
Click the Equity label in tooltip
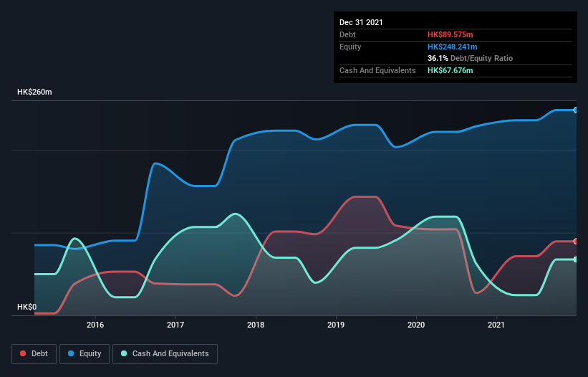click(x=350, y=47)
